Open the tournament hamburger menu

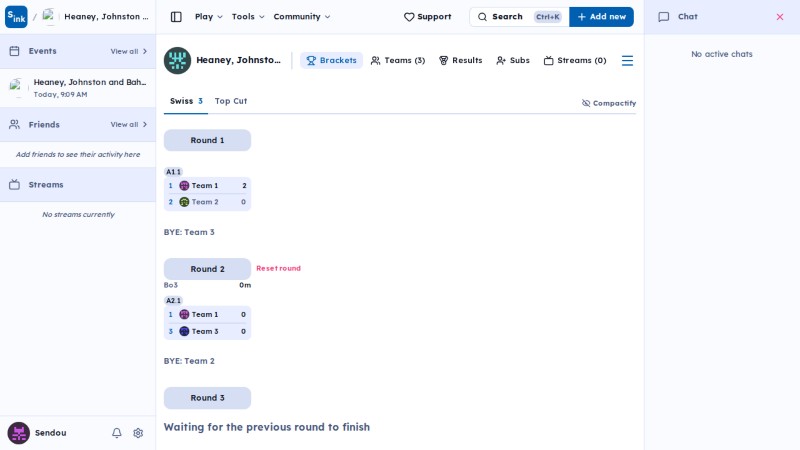tap(627, 61)
